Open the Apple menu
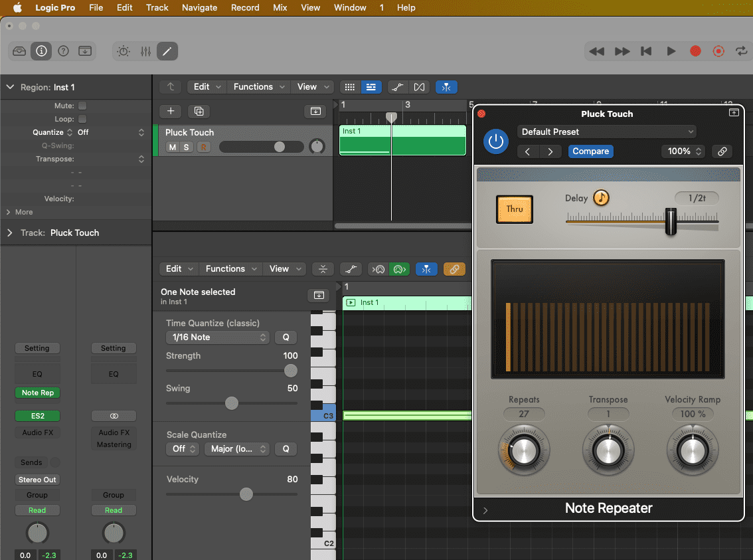This screenshot has height=560, width=753. pos(18,8)
